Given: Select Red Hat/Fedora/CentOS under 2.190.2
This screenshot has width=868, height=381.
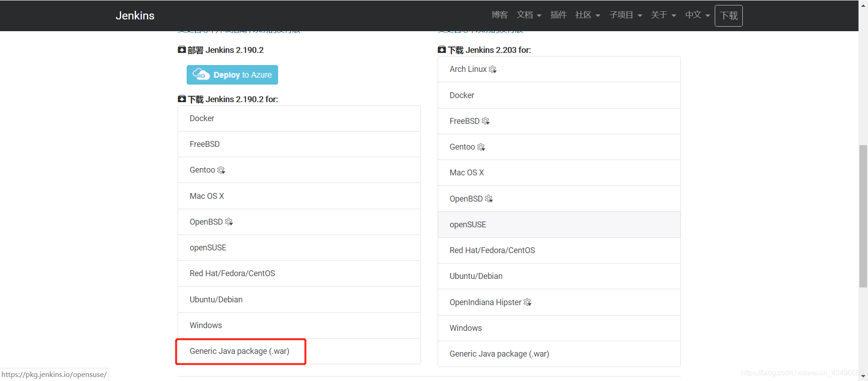Looking at the screenshot, I should [299, 273].
